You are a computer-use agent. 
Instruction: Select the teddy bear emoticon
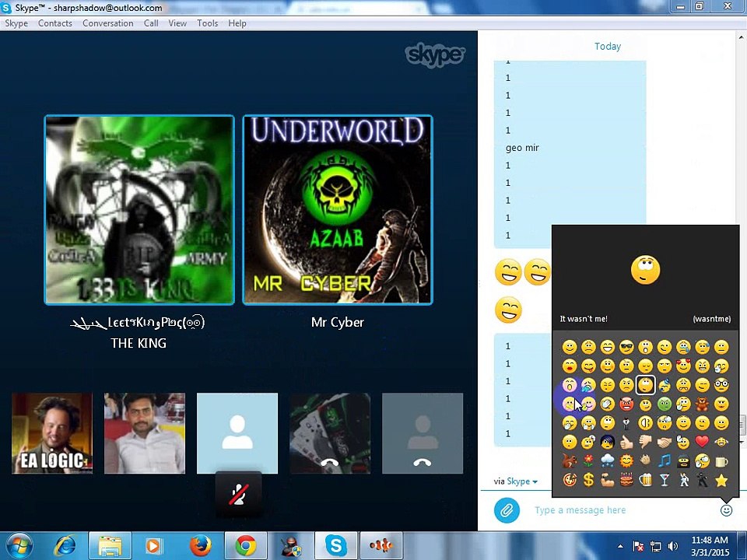pyautogui.click(x=702, y=404)
